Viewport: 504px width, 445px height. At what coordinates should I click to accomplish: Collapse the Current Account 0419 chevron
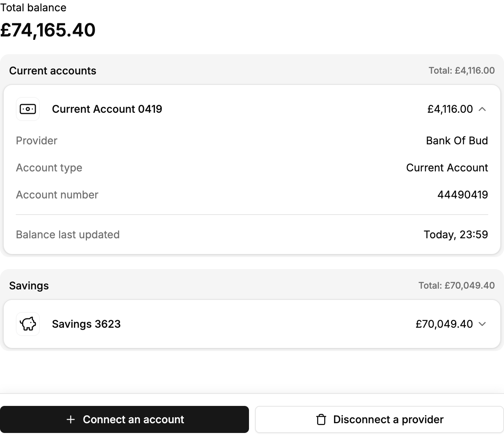click(482, 109)
